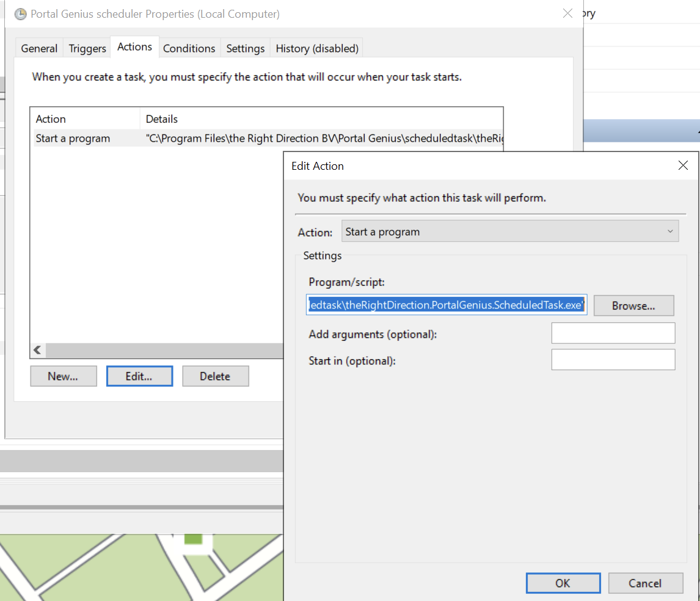Click the Edit... action button
This screenshot has height=601, width=700.
click(139, 376)
